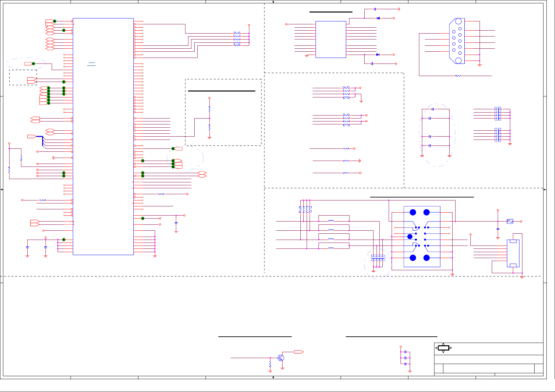Click the resistor network at the top right of the main IC

point(237,39)
